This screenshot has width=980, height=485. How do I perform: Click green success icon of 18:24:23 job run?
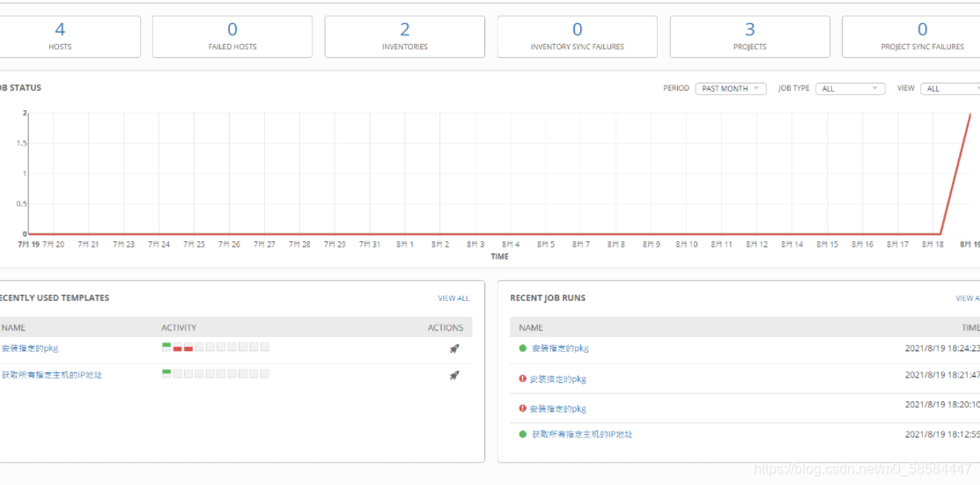point(522,348)
